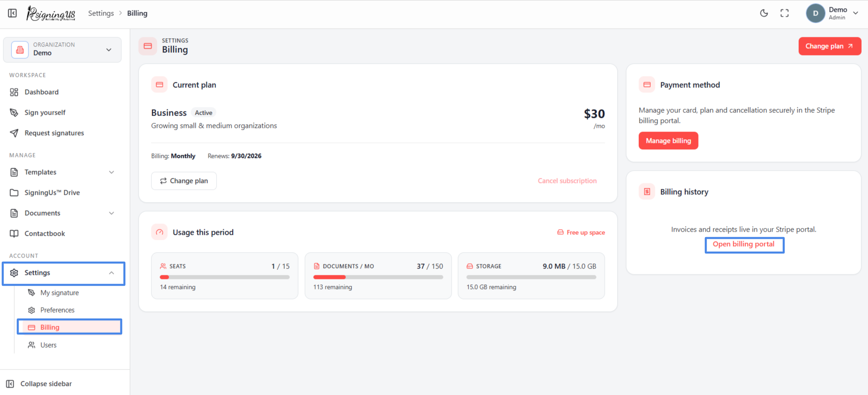Click the Seats people icon
Viewport: 868px width, 395px height.
point(163,266)
